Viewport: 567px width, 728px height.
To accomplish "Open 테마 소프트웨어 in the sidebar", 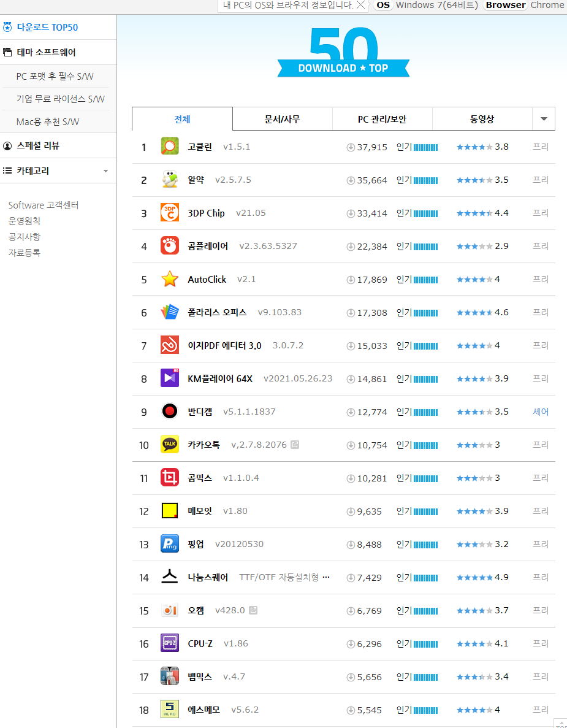I will [x=46, y=53].
